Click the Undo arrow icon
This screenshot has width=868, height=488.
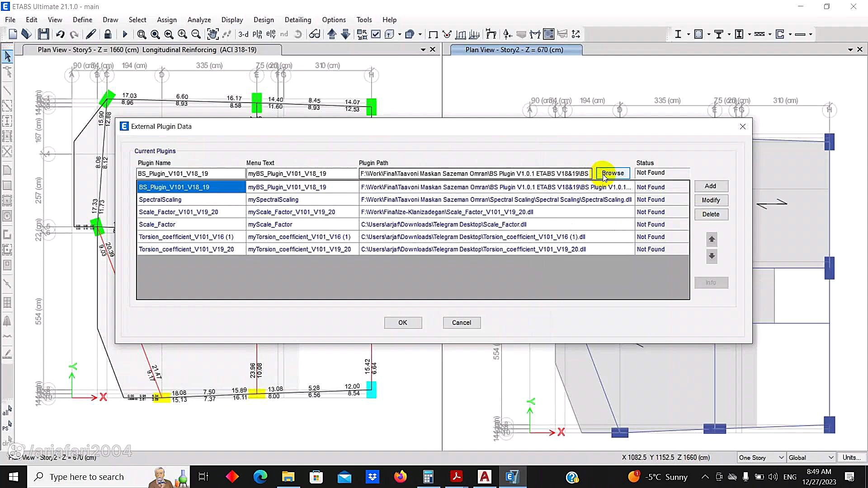60,34
